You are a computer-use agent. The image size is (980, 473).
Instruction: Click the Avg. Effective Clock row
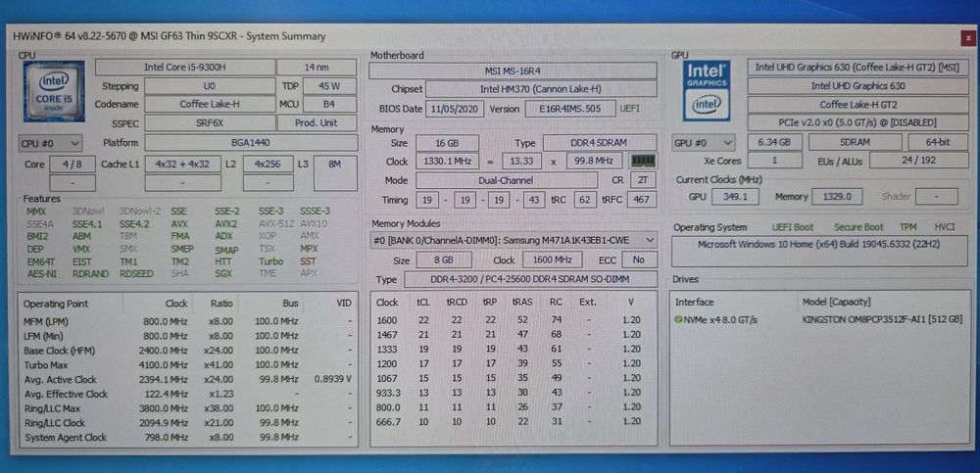189,395
